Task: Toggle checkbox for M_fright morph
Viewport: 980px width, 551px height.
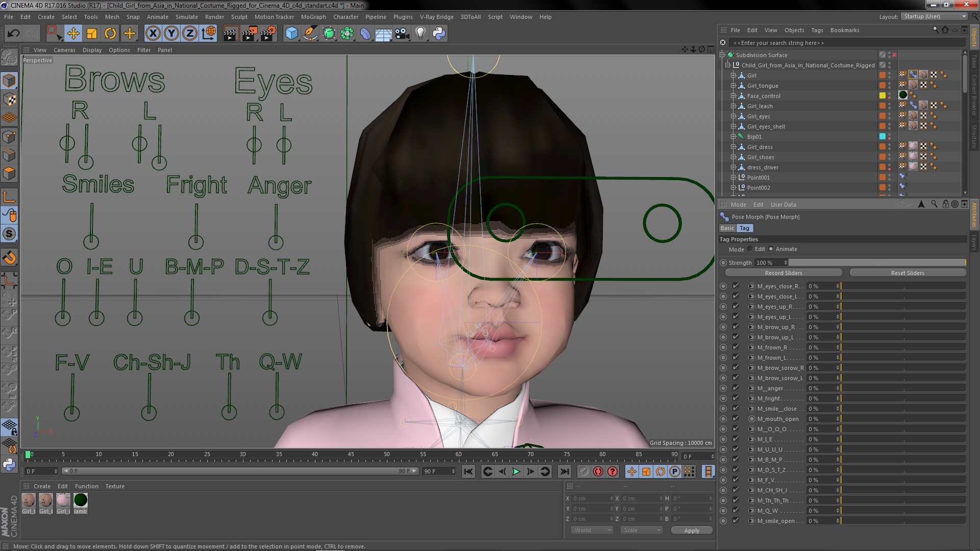Action: click(736, 398)
